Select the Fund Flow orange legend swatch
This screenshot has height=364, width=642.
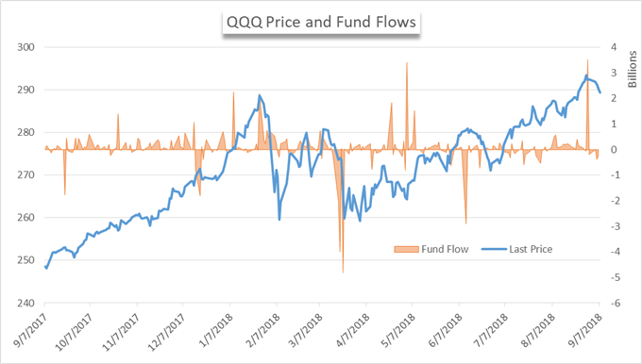point(406,250)
